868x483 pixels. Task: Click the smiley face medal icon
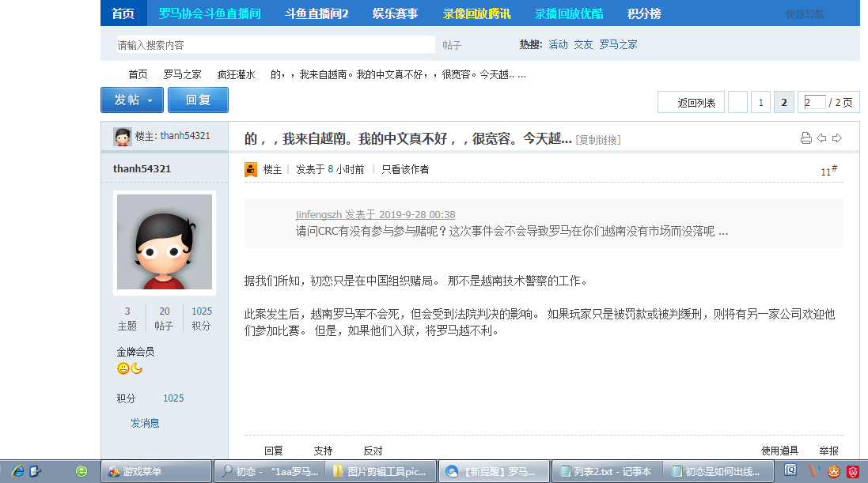click(123, 368)
